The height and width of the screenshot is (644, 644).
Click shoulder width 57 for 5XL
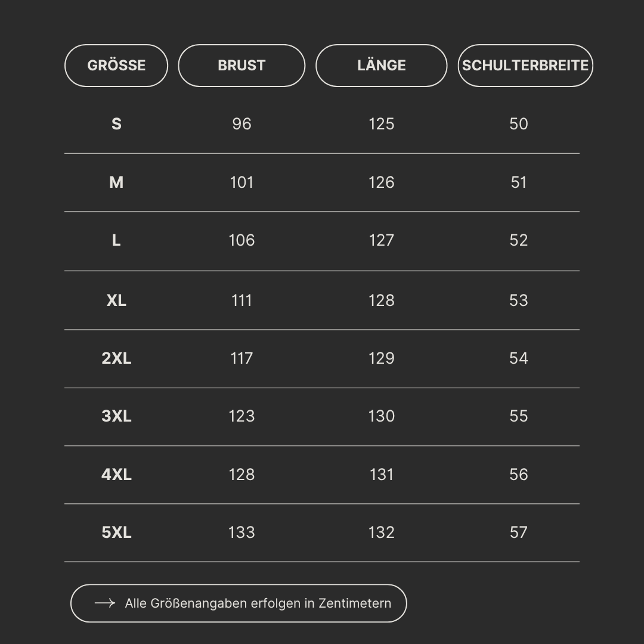pos(519,532)
